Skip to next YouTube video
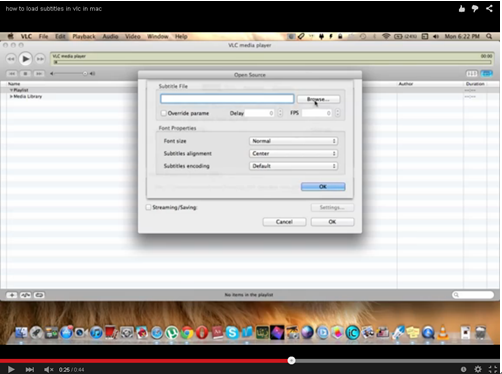This screenshot has width=502, height=374. 30,369
